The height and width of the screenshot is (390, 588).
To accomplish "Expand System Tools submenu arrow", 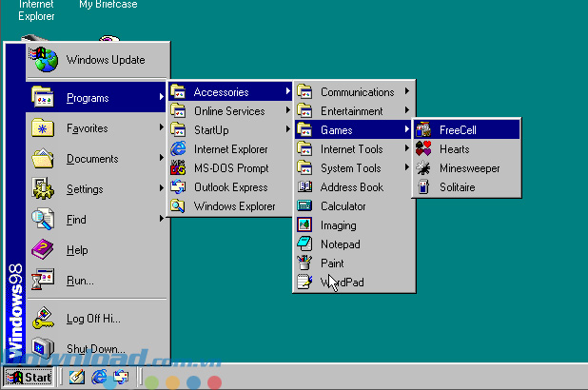I will pyautogui.click(x=407, y=167).
